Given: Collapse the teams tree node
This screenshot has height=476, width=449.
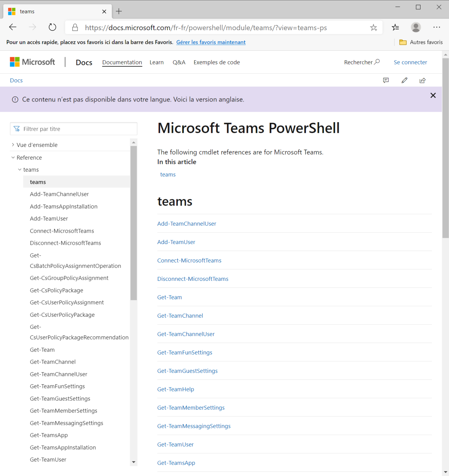Looking at the screenshot, I should click(20, 169).
